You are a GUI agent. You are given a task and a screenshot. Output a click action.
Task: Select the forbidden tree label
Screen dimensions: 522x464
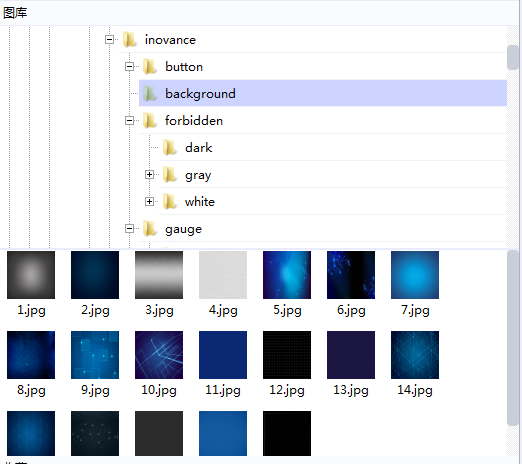point(194,120)
